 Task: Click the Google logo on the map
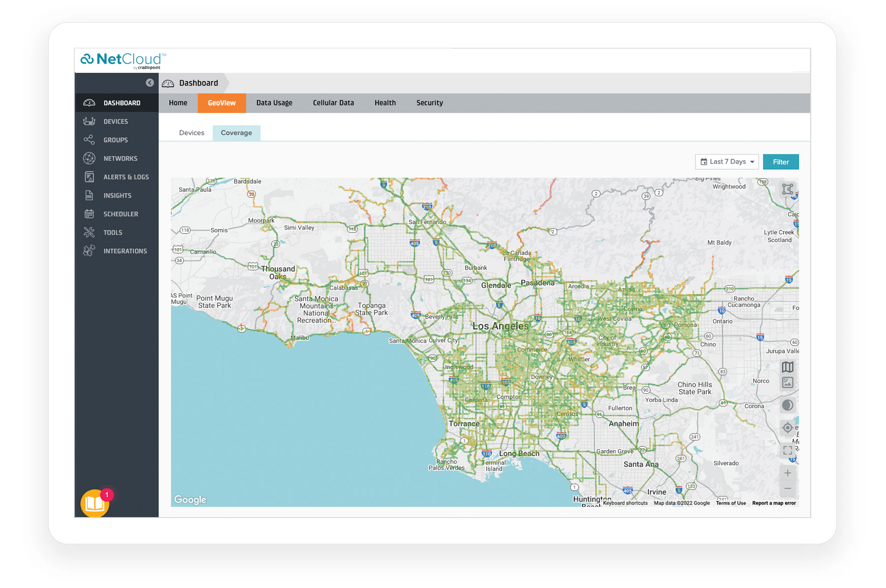pyautogui.click(x=190, y=499)
